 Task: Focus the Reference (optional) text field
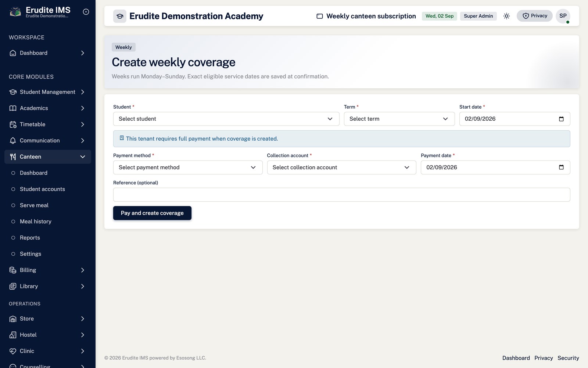(341, 195)
